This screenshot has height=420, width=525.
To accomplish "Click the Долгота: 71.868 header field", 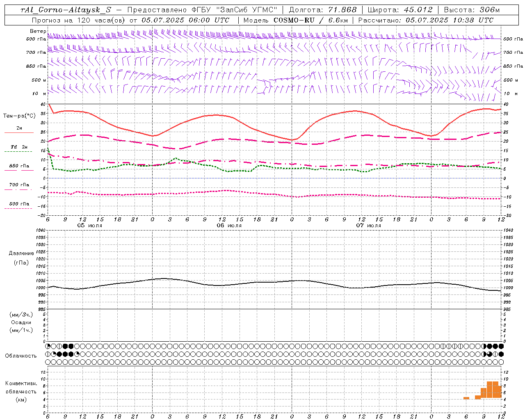I will 323,10.
